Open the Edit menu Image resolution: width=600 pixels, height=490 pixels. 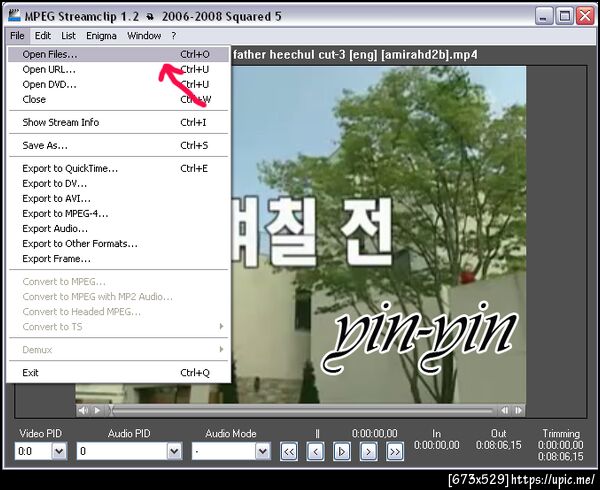[42, 36]
